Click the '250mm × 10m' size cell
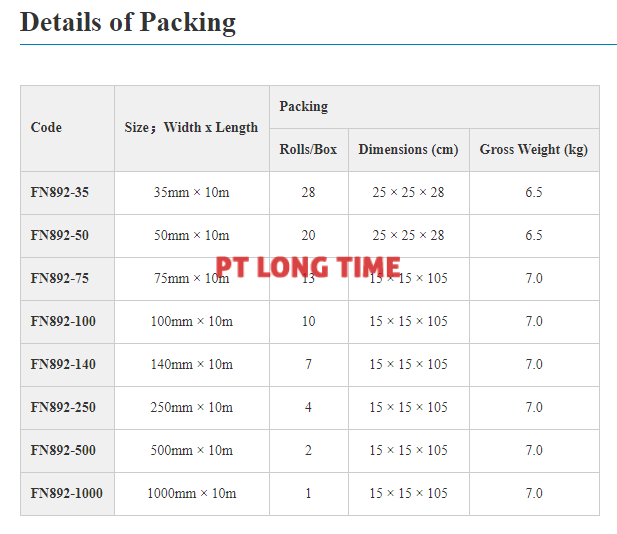This screenshot has width=617, height=534. [x=192, y=407]
